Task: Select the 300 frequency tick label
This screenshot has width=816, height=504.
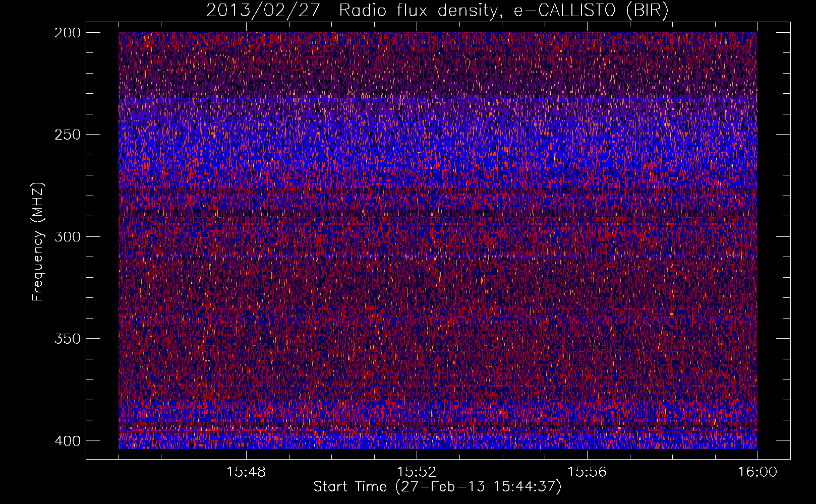Action: tap(67, 236)
